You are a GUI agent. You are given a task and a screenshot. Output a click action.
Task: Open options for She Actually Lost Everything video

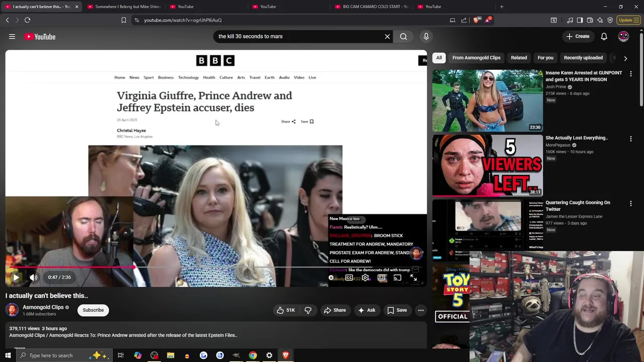point(631,139)
